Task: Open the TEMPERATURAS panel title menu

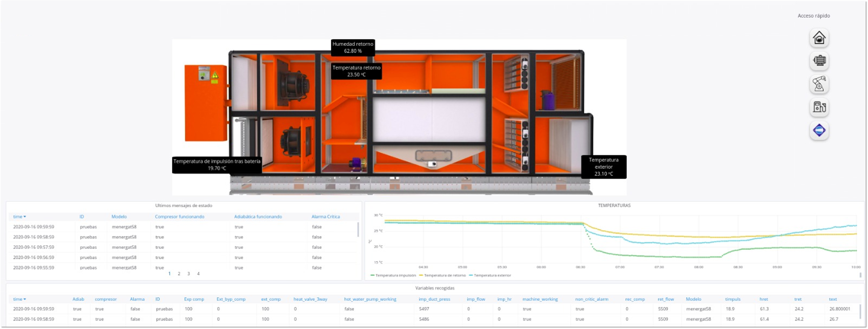Action: pyautogui.click(x=614, y=205)
